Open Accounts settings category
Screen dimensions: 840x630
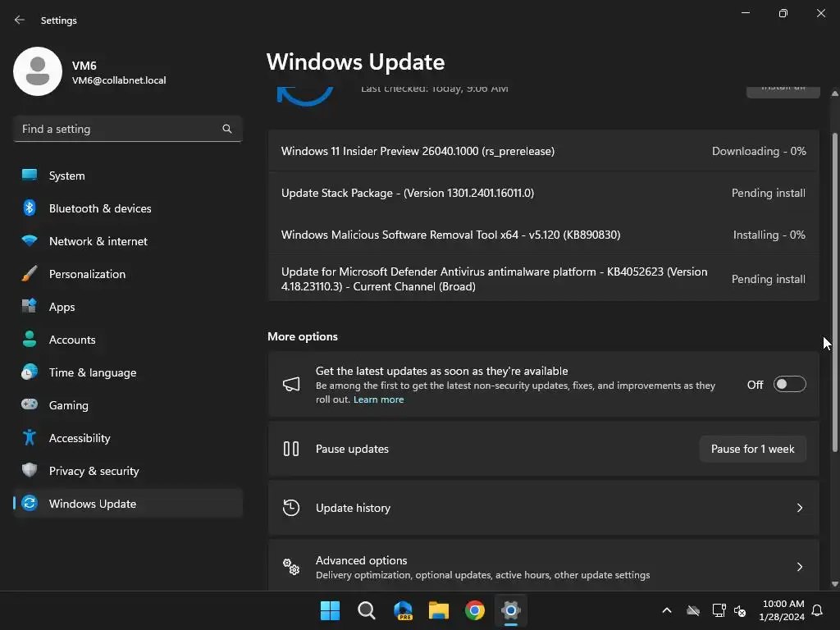coord(128,340)
